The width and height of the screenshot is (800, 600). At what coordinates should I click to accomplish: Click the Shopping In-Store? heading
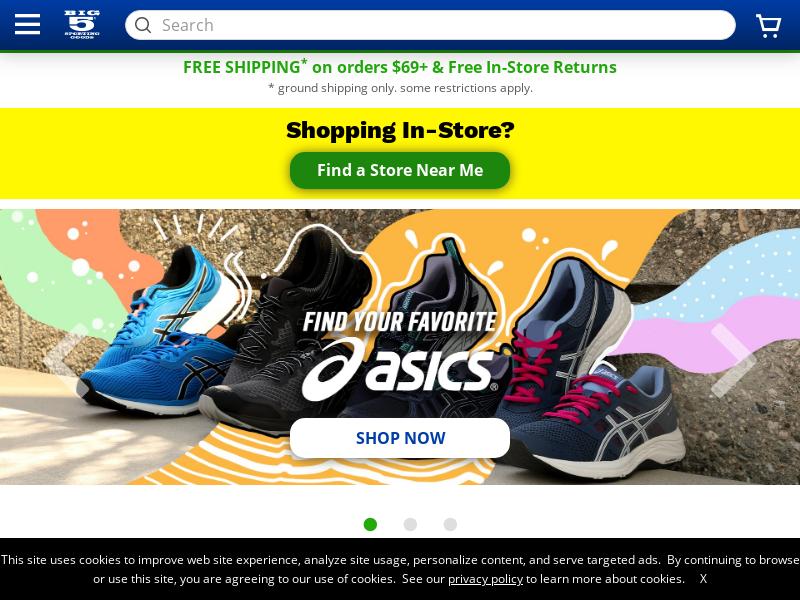point(400,130)
